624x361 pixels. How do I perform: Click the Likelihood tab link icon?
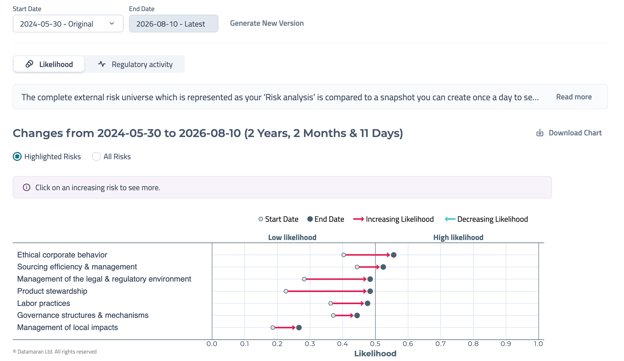[x=29, y=64]
